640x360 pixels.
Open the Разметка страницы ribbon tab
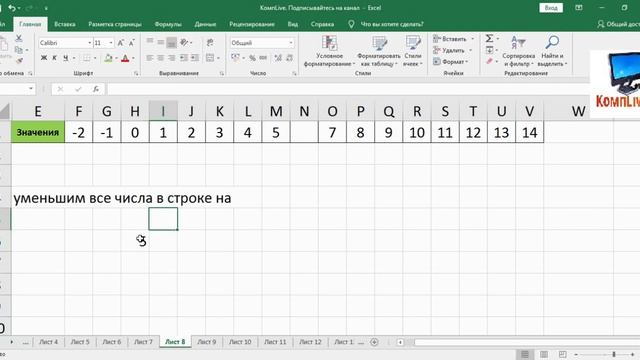coord(115,24)
